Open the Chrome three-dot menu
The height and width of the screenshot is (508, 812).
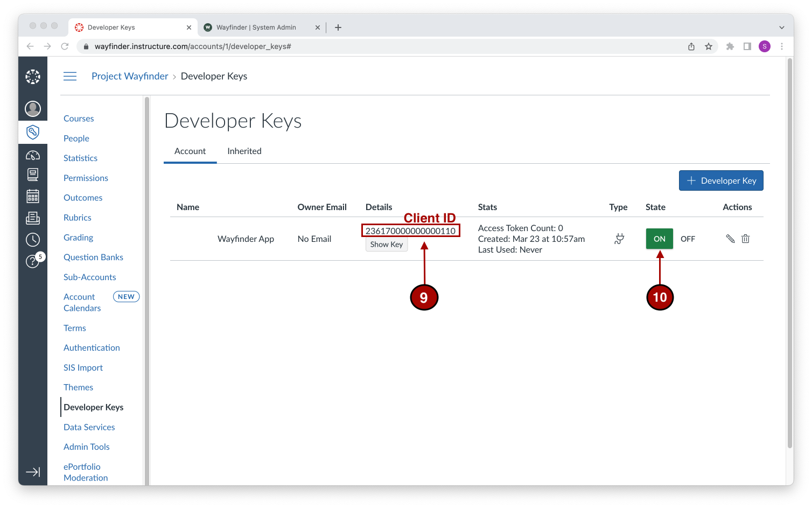pos(782,46)
